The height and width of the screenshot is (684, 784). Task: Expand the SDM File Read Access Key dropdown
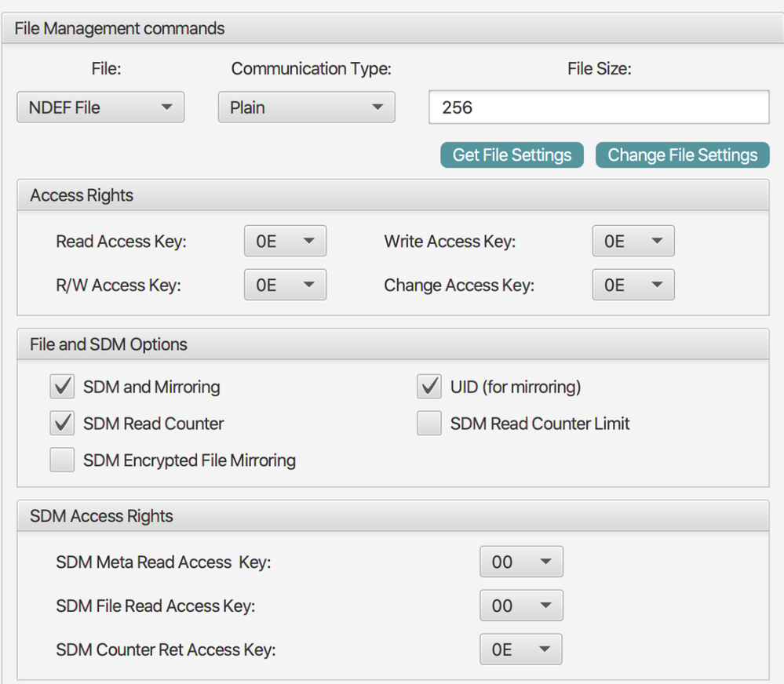521,606
